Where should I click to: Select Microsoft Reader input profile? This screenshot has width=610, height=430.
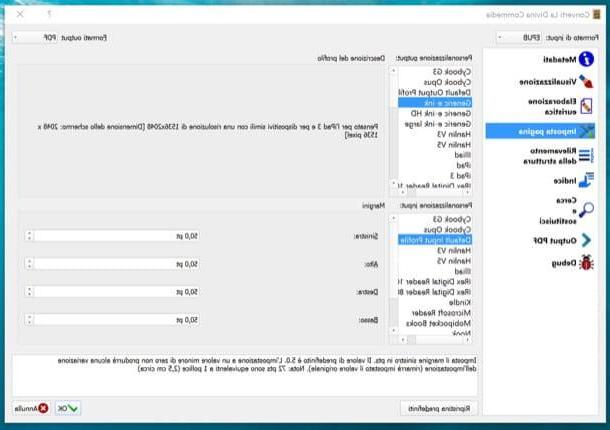click(435, 312)
